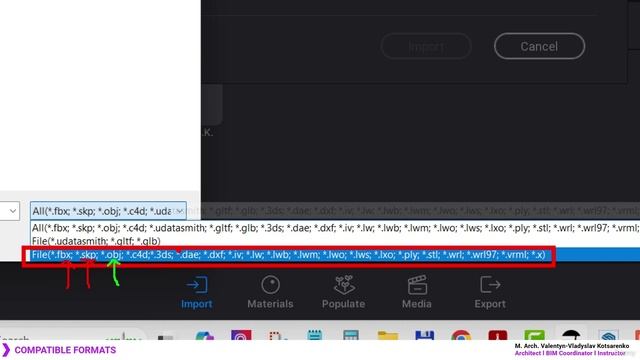The width and height of the screenshot is (640, 360).
Task: Open the Export section
Action: tap(490, 292)
